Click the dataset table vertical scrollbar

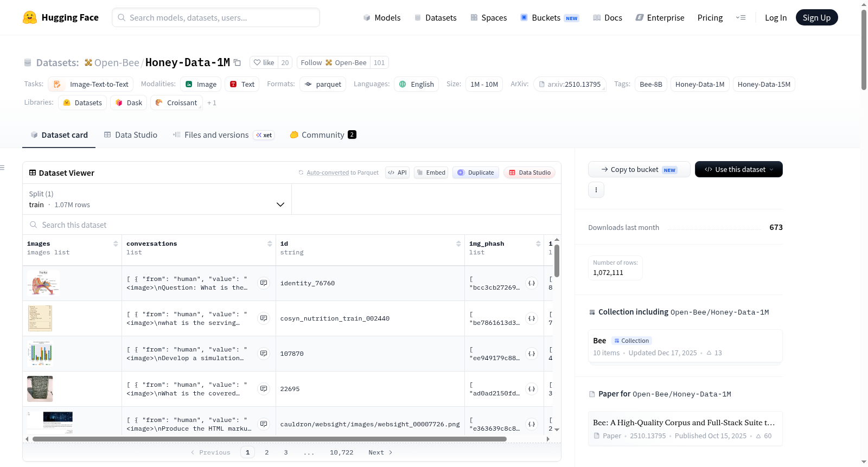point(557,260)
